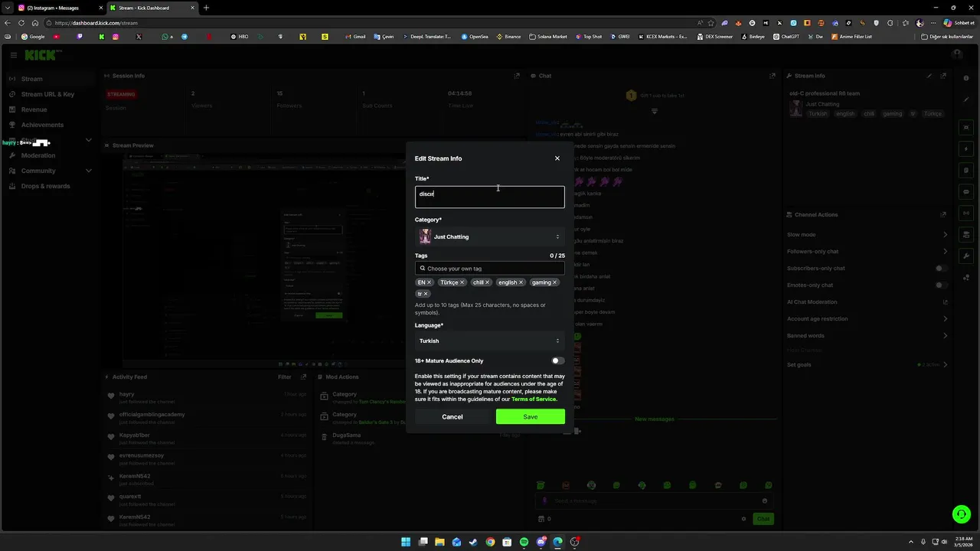Click the lightning bolt icon in right strip

click(x=966, y=149)
